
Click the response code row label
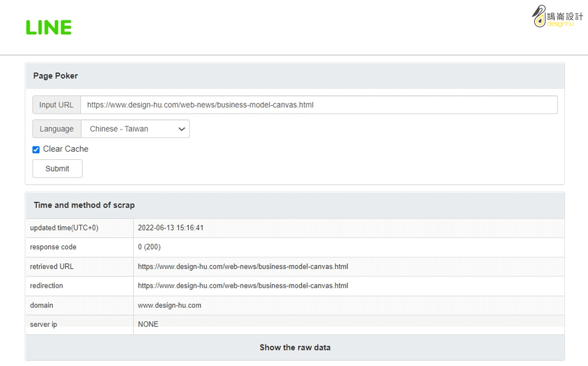pos(53,247)
